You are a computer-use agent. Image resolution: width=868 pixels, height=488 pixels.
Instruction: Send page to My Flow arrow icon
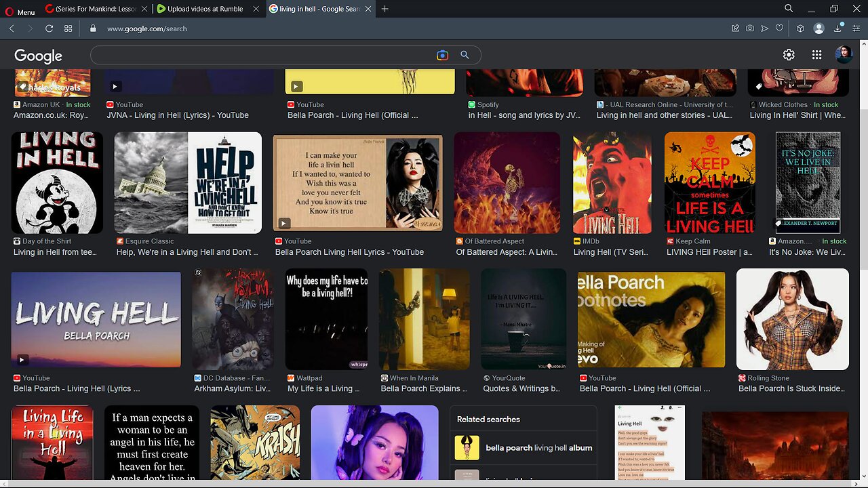(765, 28)
